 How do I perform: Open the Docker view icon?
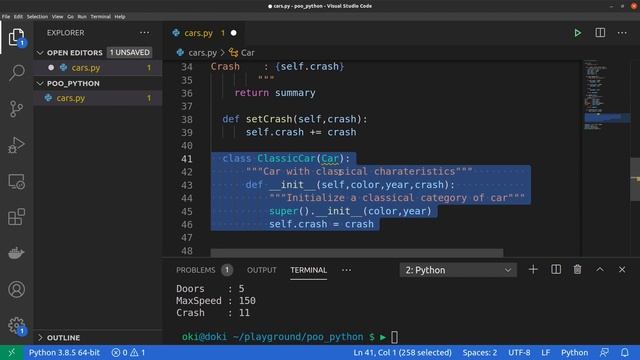pyautogui.click(x=16, y=253)
